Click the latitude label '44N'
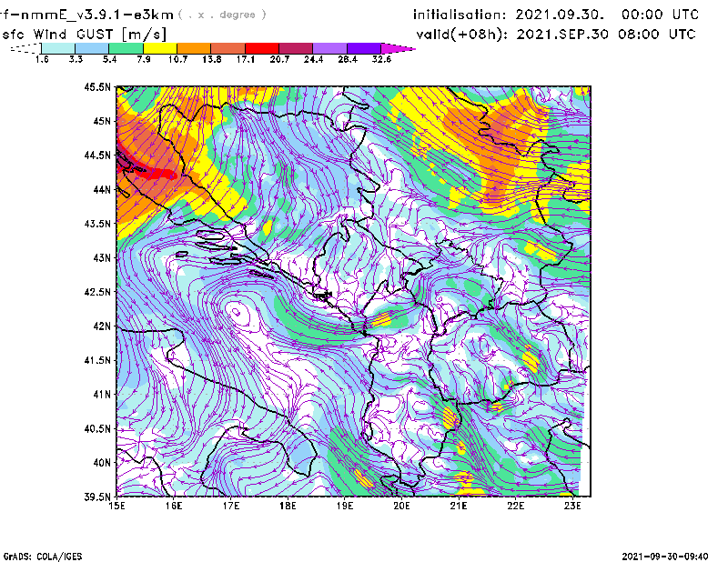728x562 pixels. [102, 189]
